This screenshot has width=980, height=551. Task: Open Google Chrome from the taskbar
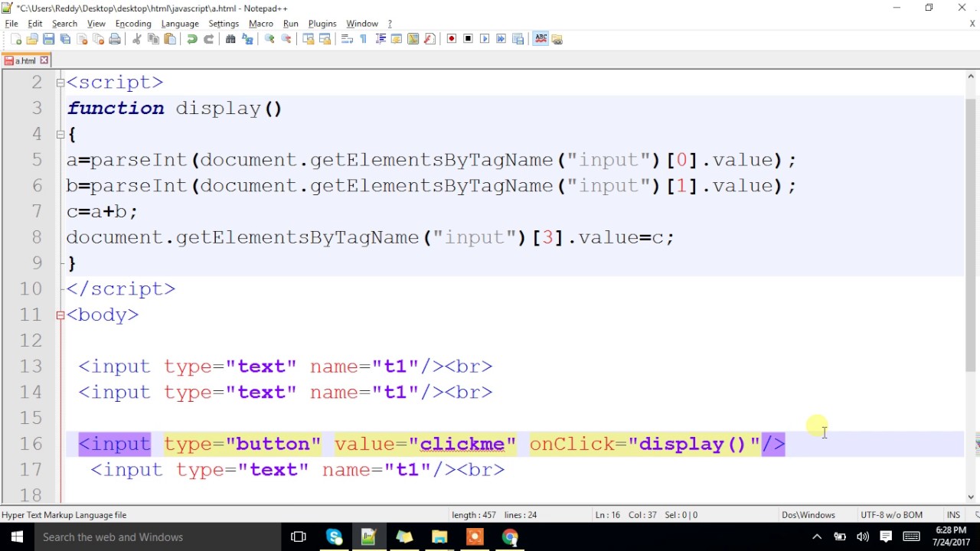(x=510, y=537)
